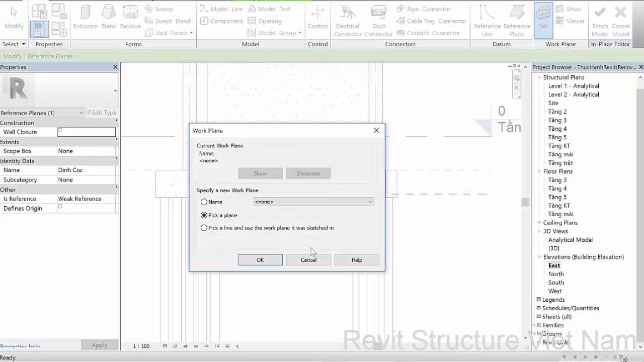
Task: Click the Name field value Dinh Coc
Action: (86, 170)
